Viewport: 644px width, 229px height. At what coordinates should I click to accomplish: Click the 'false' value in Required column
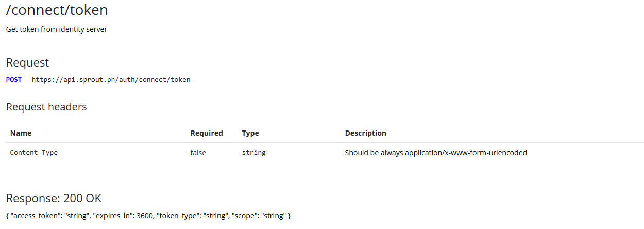pyautogui.click(x=198, y=153)
